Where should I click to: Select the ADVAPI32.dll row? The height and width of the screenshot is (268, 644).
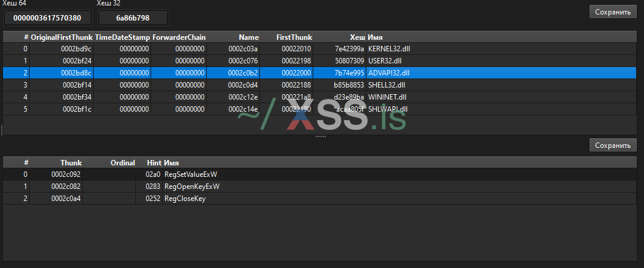pos(319,73)
